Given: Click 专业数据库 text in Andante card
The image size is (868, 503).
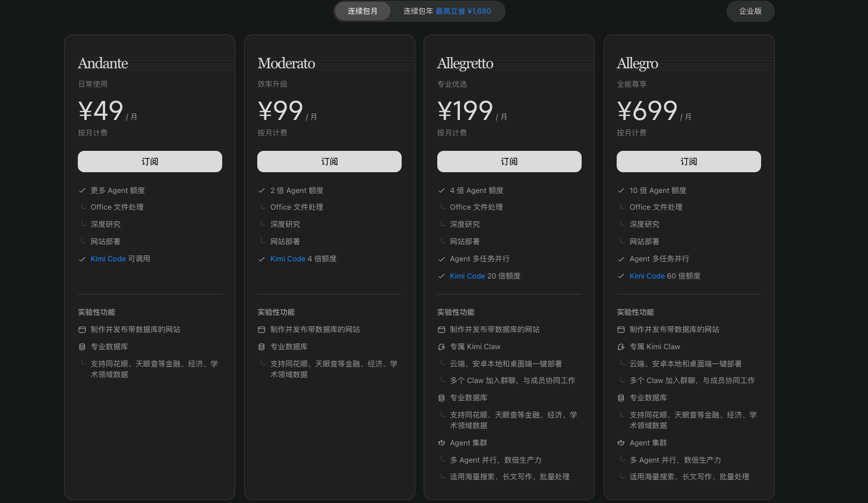Looking at the screenshot, I should [x=109, y=347].
